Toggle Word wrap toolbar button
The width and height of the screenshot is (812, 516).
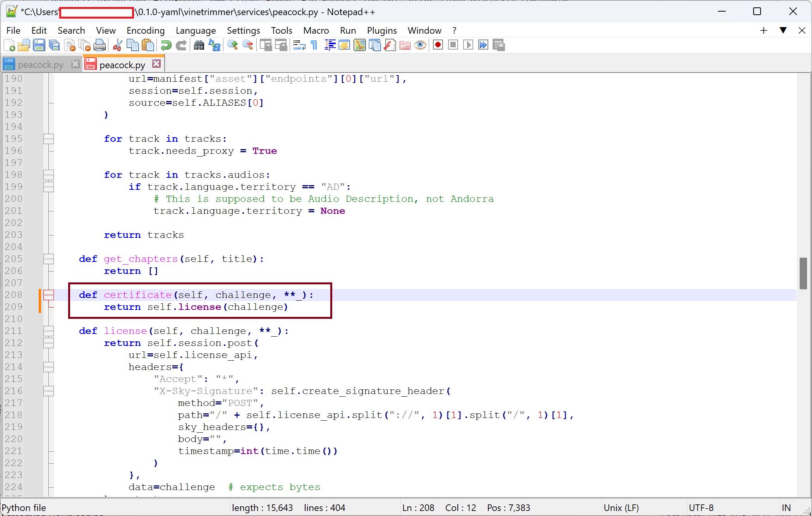point(299,45)
